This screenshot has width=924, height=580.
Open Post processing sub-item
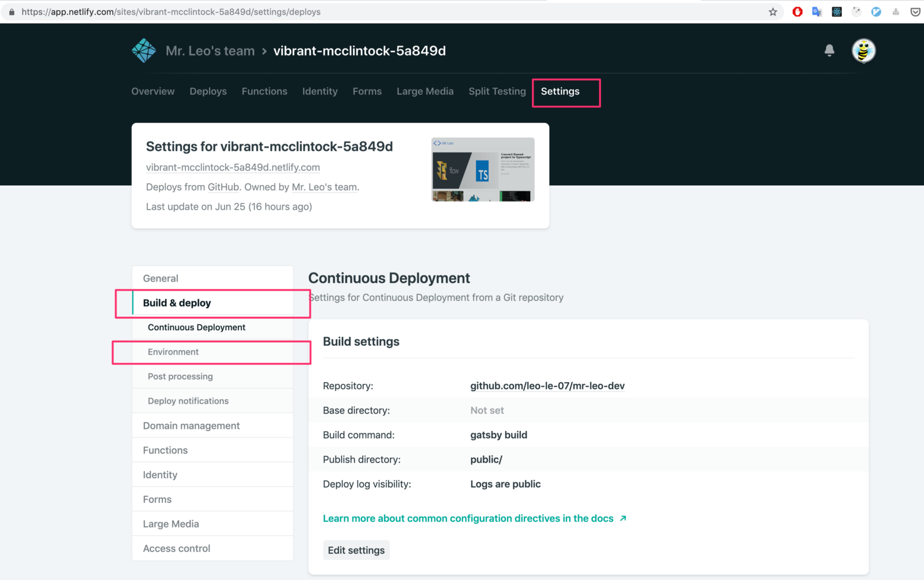point(213,376)
